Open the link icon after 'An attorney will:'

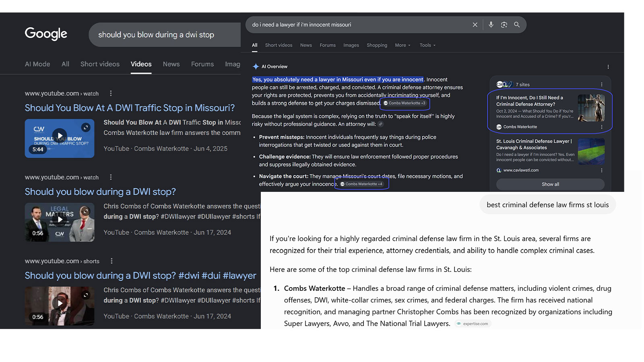381,124
